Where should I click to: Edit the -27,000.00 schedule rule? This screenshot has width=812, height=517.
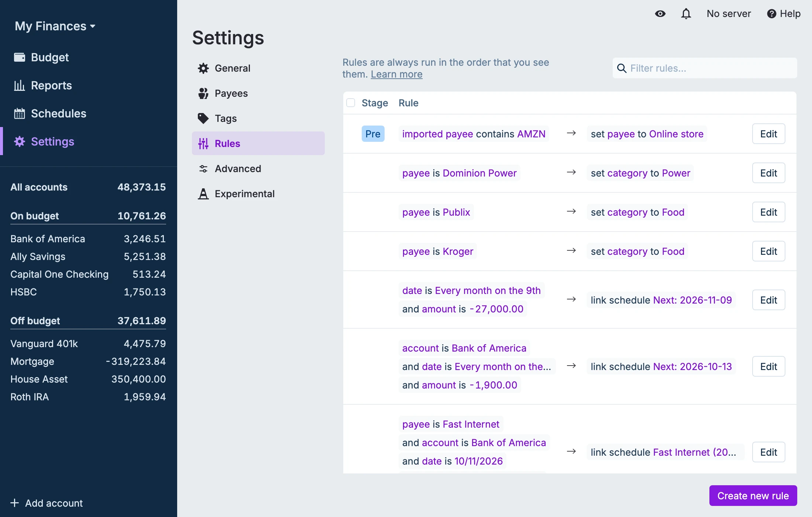pos(768,300)
